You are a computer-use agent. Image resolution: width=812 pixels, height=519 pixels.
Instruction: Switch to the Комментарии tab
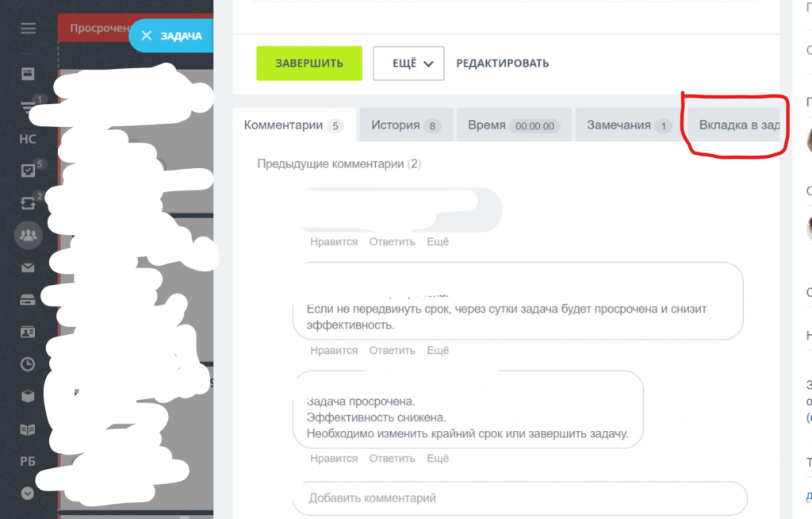click(294, 125)
